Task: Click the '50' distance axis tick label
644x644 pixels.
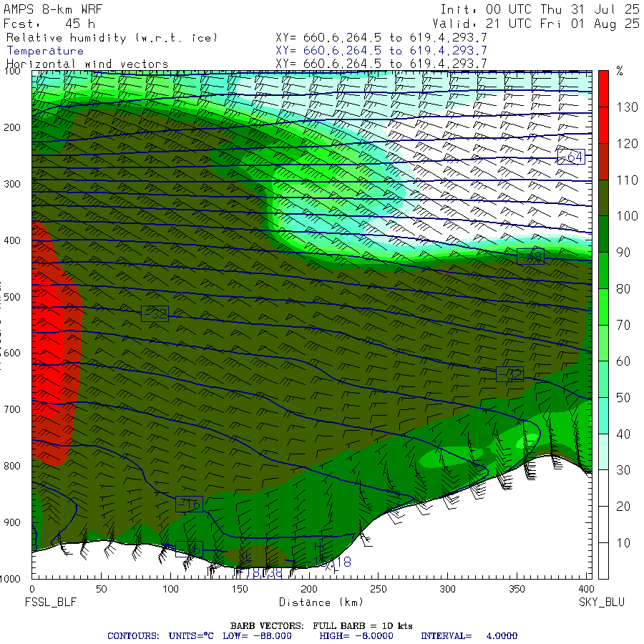Action: 102,589
